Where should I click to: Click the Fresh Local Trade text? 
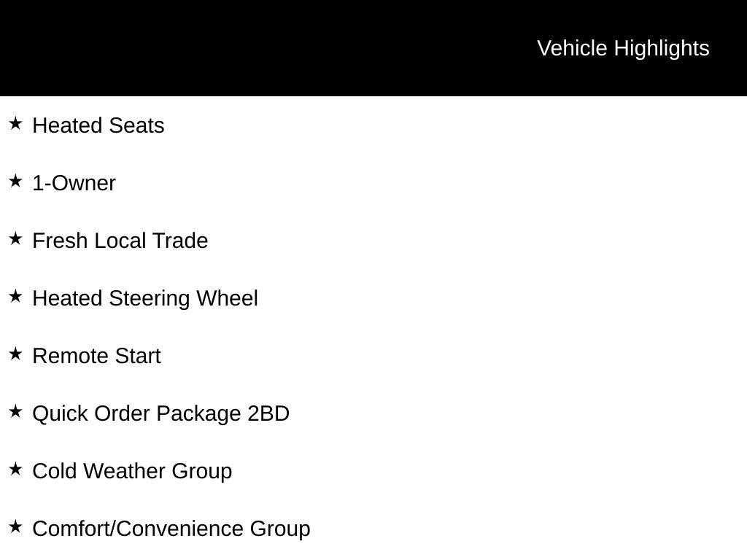tap(120, 241)
